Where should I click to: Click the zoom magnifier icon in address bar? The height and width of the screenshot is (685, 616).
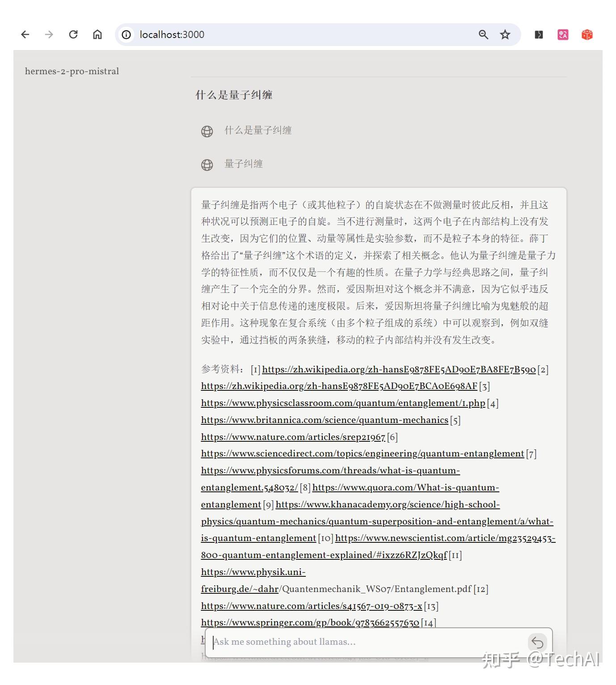pyautogui.click(x=483, y=34)
